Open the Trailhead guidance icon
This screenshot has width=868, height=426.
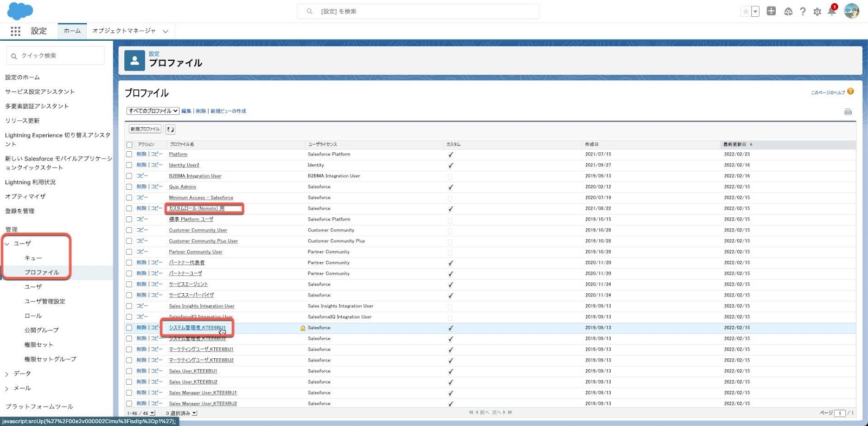[788, 11]
